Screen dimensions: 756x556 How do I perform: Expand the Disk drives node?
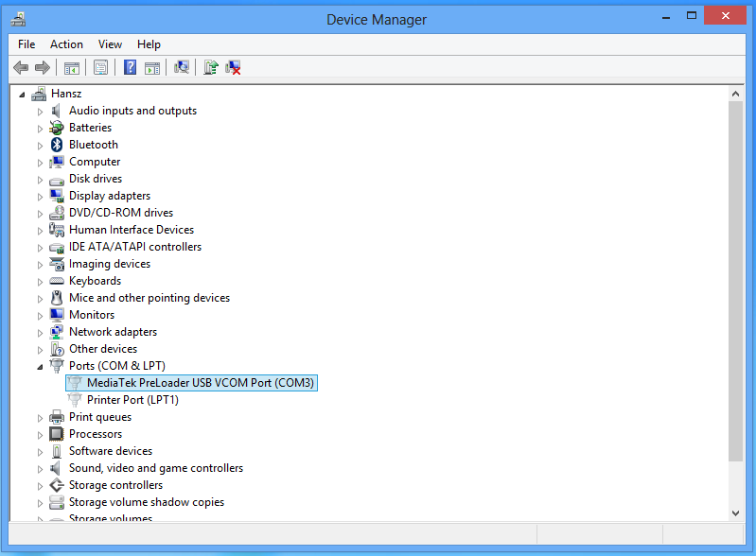[x=40, y=180]
